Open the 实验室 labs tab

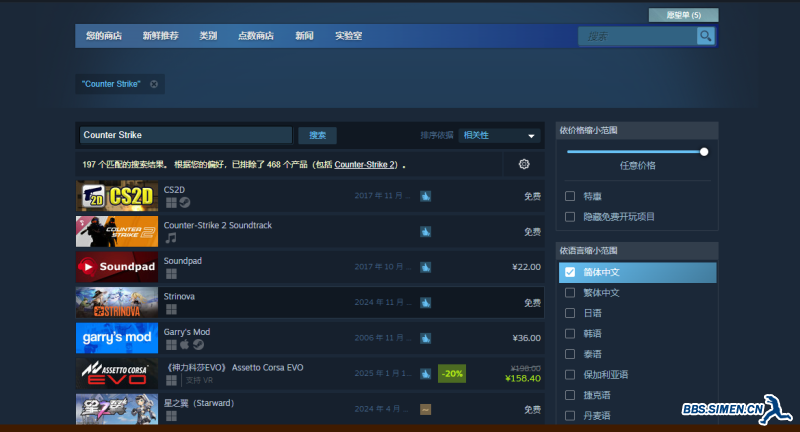click(x=348, y=36)
